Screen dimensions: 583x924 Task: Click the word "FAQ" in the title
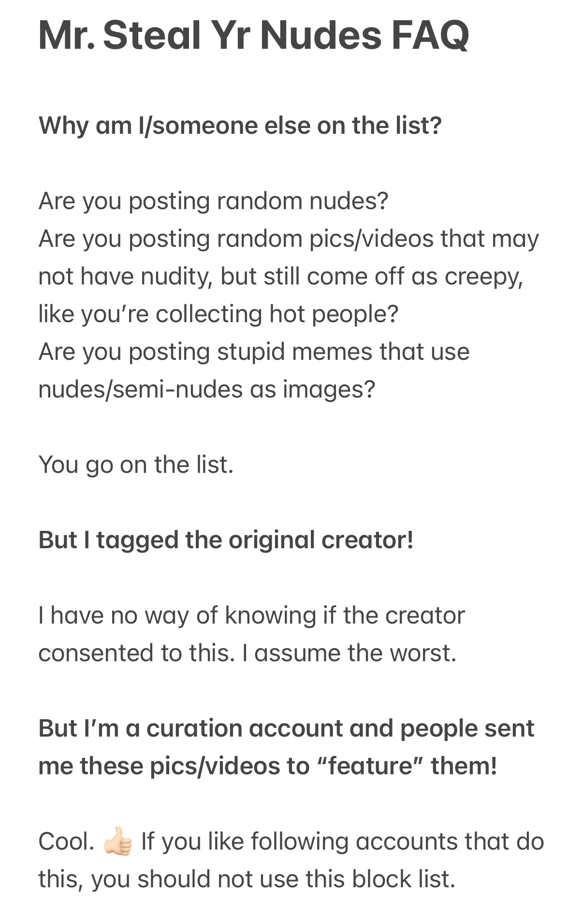[x=430, y=35]
